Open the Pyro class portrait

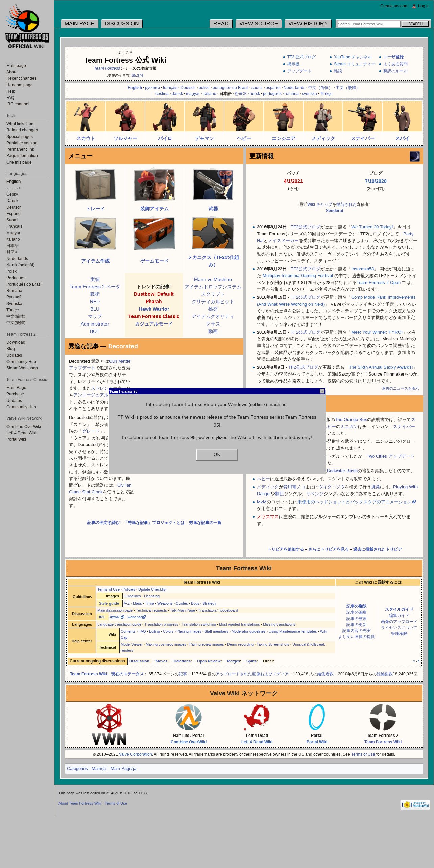(165, 117)
